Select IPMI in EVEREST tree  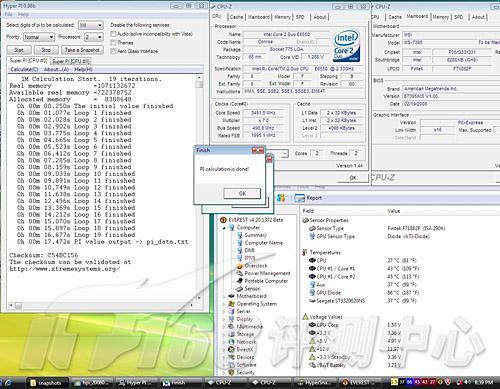pyautogui.click(x=250, y=258)
